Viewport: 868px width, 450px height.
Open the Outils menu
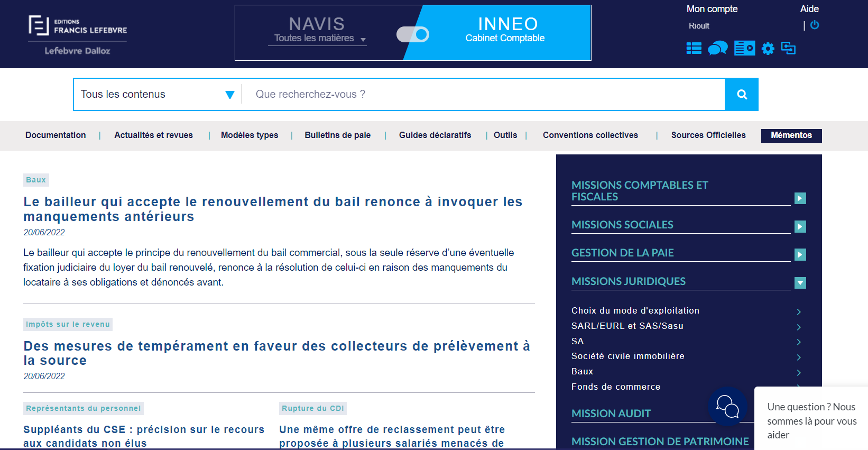coord(505,135)
